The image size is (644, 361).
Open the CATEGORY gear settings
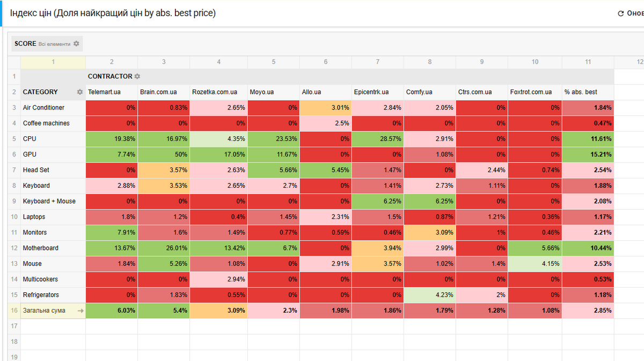pyautogui.click(x=80, y=92)
